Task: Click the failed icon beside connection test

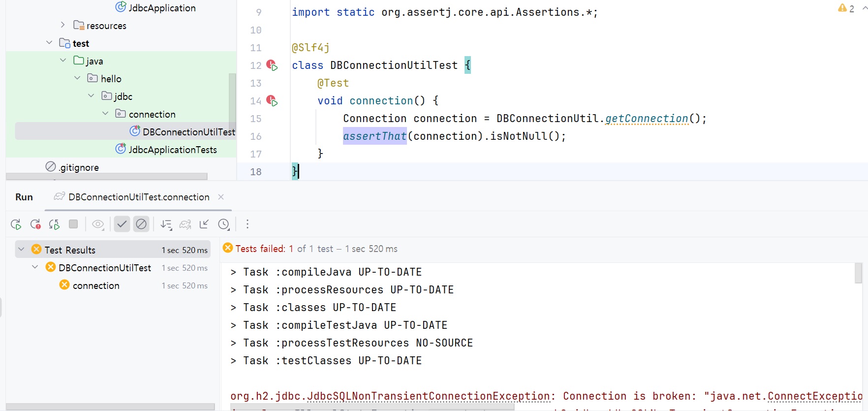Action: click(x=64, y=285)
